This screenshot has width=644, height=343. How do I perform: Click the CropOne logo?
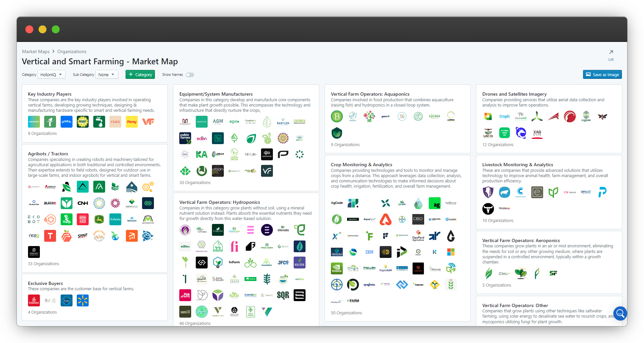(x=218, y=230)
